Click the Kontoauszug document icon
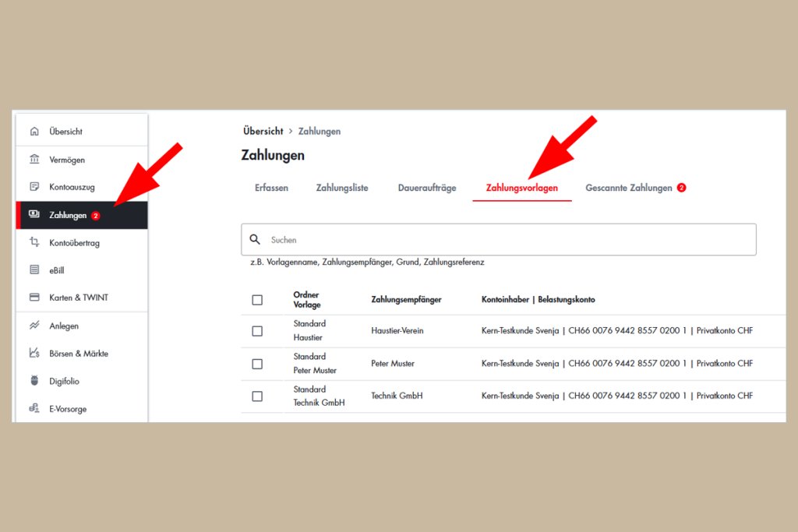 [34, 187]
